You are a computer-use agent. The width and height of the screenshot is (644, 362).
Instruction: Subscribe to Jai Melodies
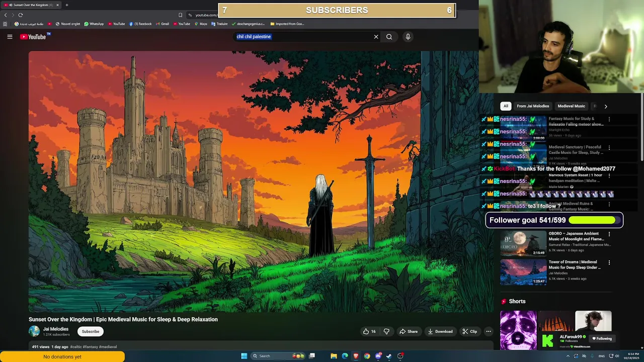coord(91,331)
